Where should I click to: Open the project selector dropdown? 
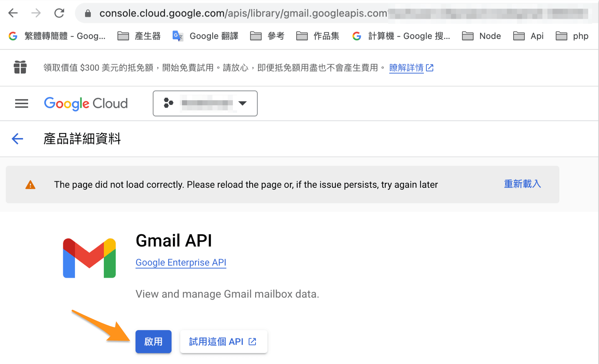(205, 104)
